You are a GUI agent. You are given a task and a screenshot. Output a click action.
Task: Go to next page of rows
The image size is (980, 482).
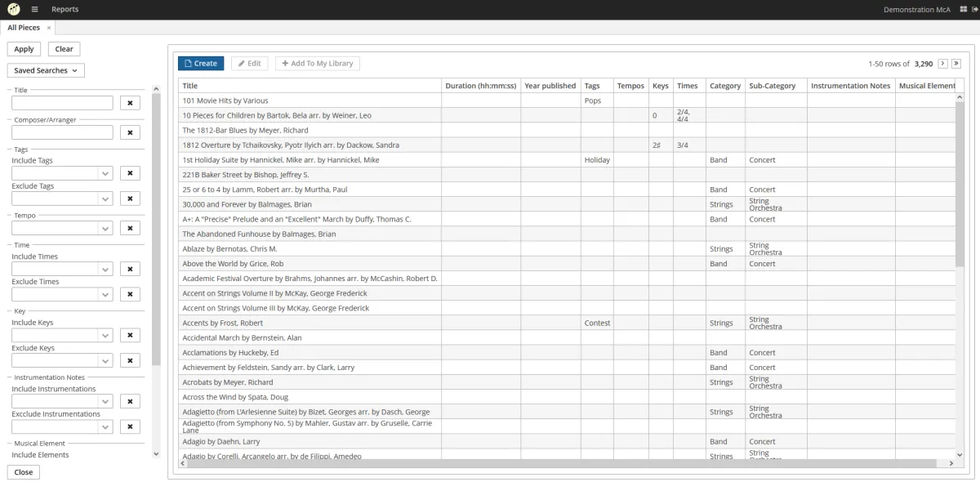pyautogui.click(x=942, y=64)
